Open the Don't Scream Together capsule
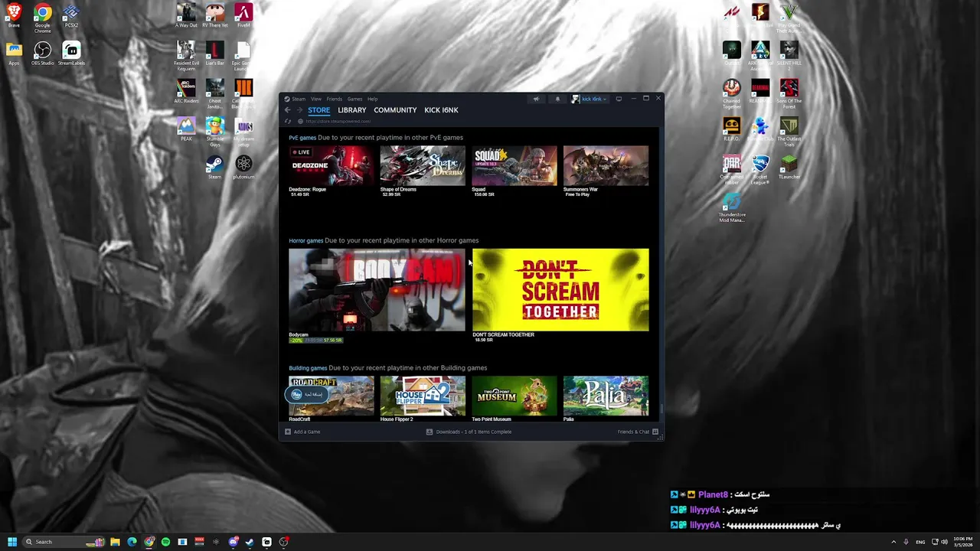 pos(560,289)
